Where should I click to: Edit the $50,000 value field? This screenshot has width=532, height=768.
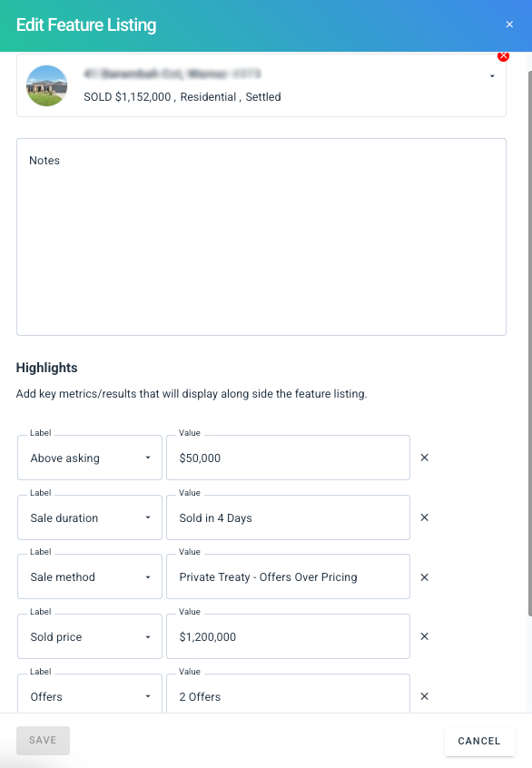coord(288,458)
